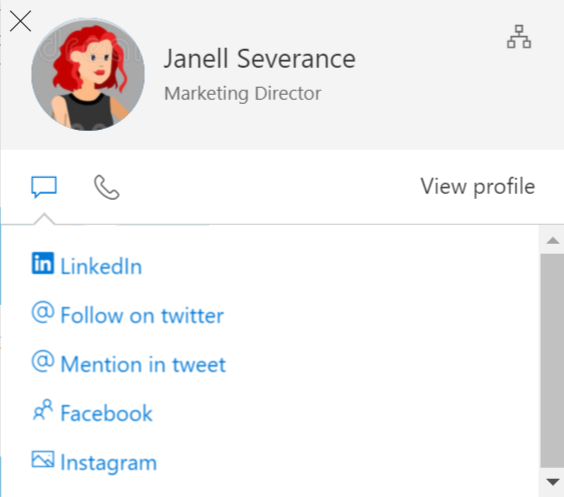Screen dimensions: 564x497
Task: Click the scrollbar up arrow
Action: [x=552, y=240]
